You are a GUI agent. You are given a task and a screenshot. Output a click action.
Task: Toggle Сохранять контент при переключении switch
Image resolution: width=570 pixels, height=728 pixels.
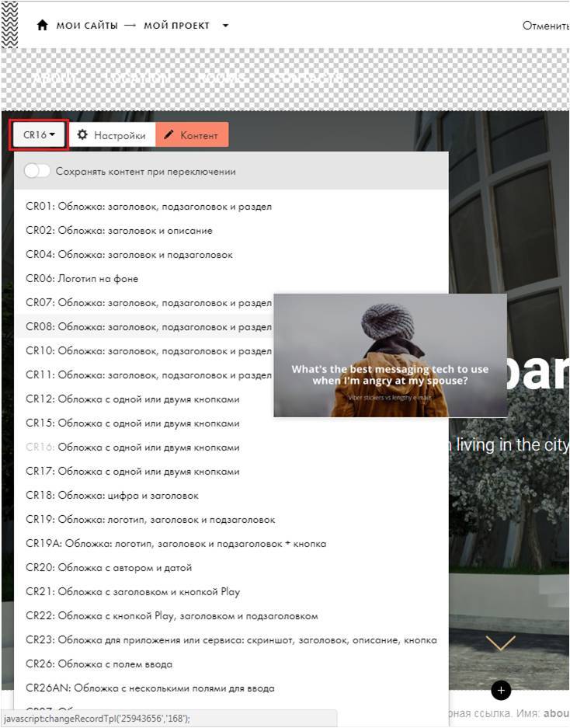36,171
